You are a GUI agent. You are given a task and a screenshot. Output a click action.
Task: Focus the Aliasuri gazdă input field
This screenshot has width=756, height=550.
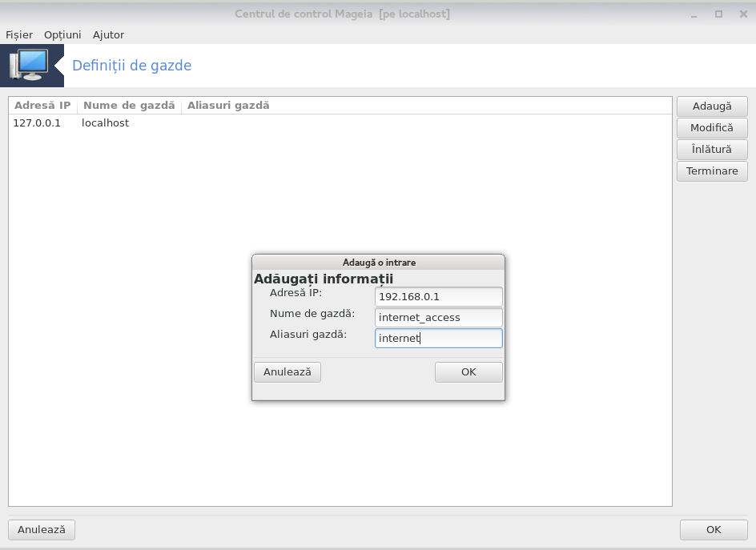[x=439, y=338]
